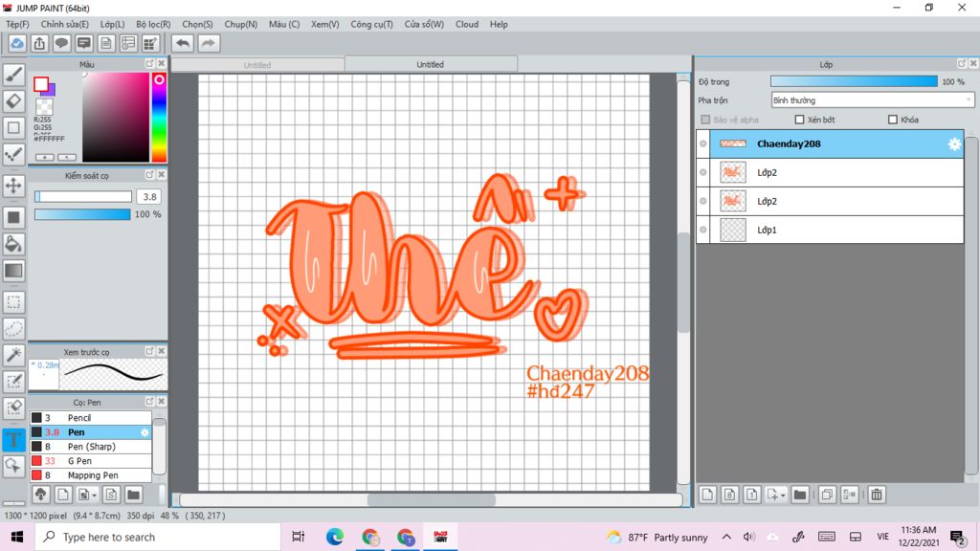Click the transparent color swatch
The height and width of the screenshot is (551, 980).
tap(44, 106)
